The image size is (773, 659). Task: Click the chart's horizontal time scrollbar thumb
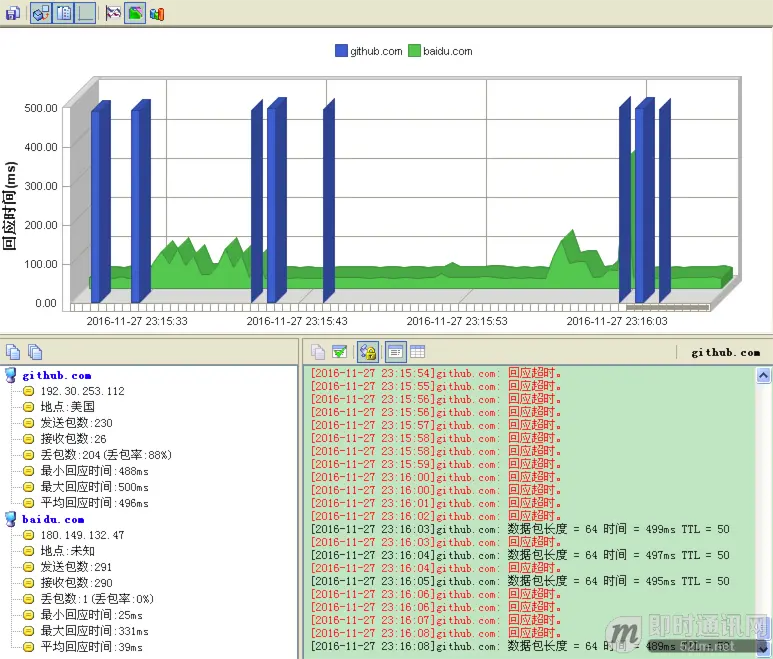(x=668, y=308)
